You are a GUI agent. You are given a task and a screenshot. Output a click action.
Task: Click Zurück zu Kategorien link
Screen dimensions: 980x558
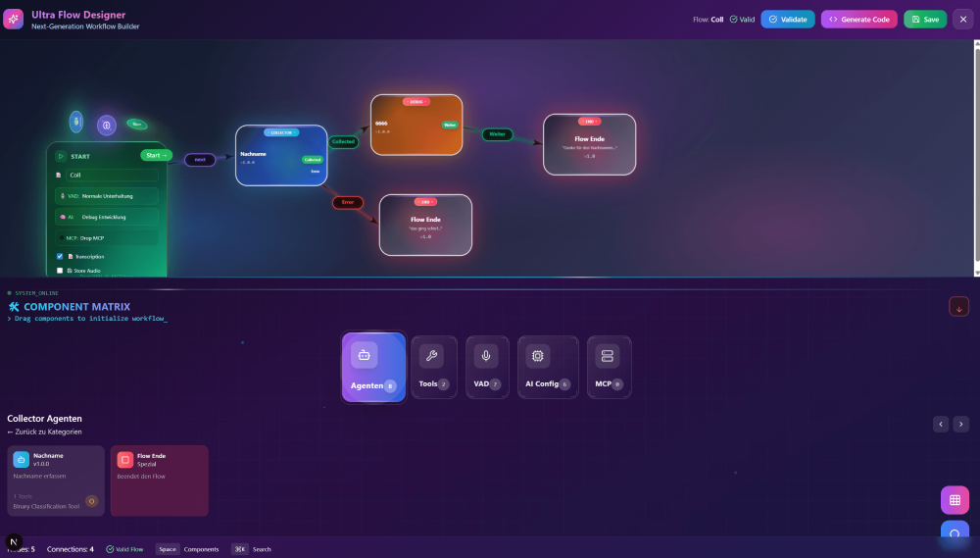pos(45,431)
